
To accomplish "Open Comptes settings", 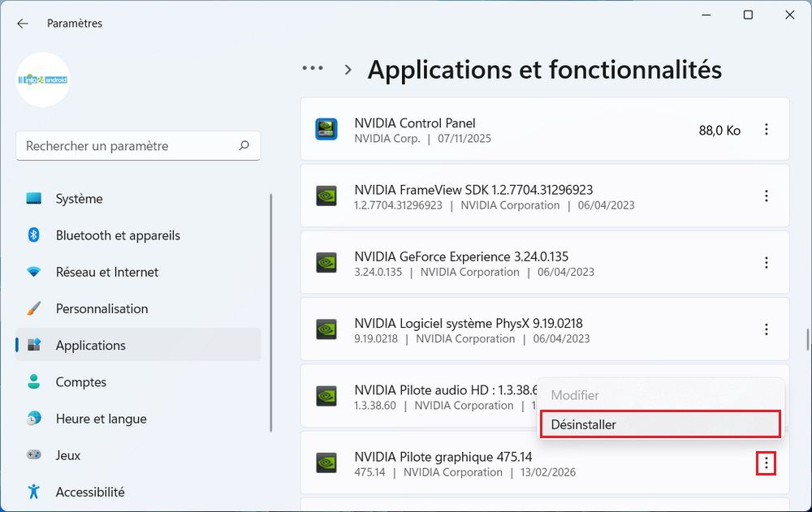I will 138,382.
